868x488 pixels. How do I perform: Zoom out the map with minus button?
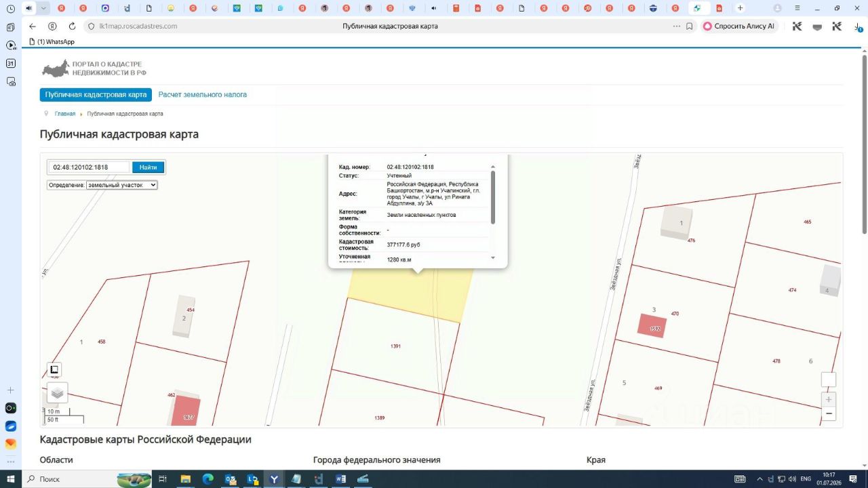[x=829, y=413]
